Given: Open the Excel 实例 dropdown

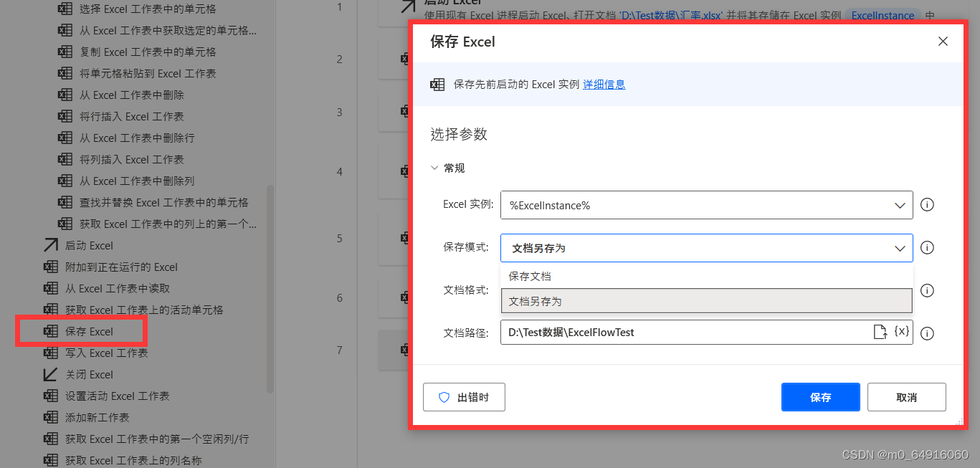Looking at the screenshot, I should coord(900,205).
